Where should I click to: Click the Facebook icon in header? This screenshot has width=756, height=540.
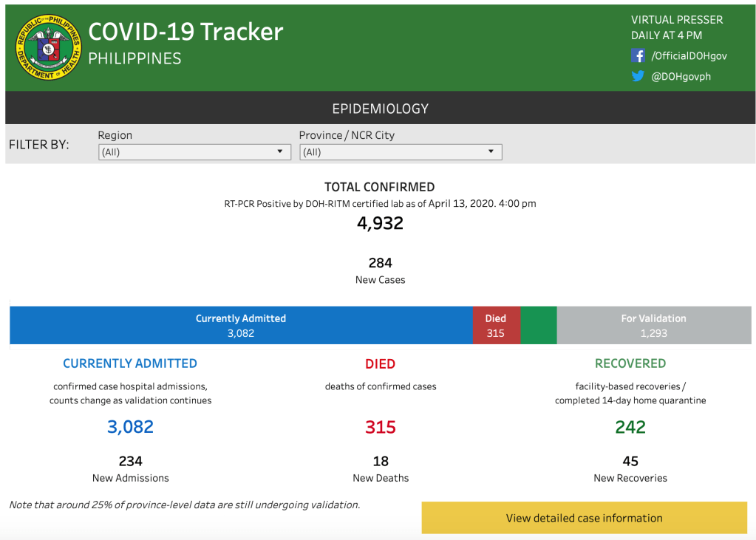[638, 56]
